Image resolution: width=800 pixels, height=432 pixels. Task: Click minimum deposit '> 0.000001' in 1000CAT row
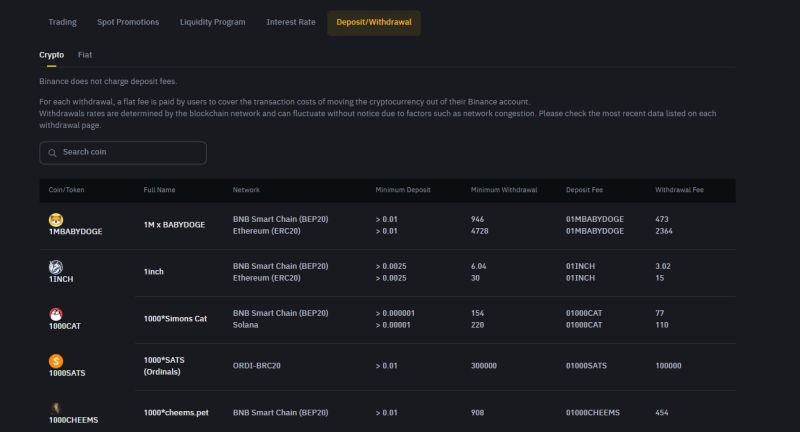coord(395,313)
